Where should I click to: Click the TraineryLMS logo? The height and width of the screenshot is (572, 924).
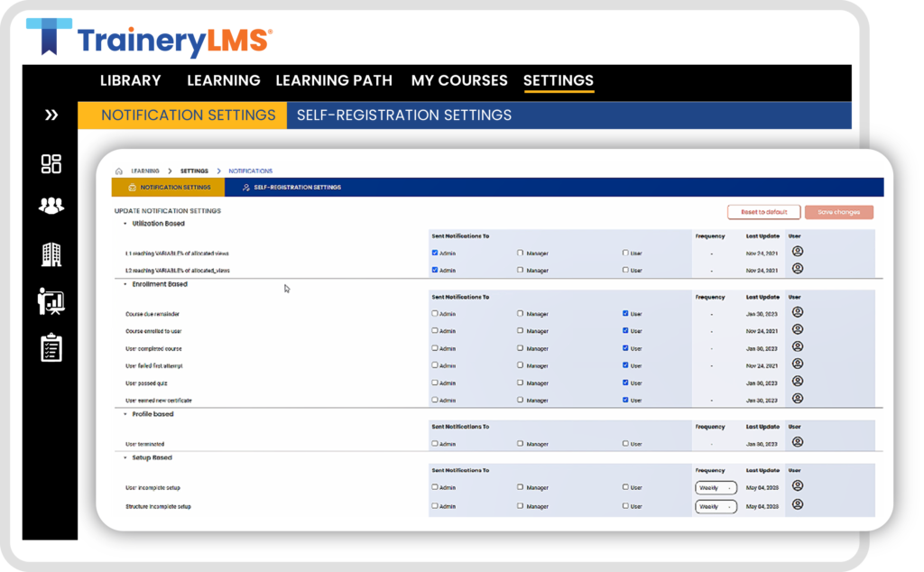(x=149, y=38)
